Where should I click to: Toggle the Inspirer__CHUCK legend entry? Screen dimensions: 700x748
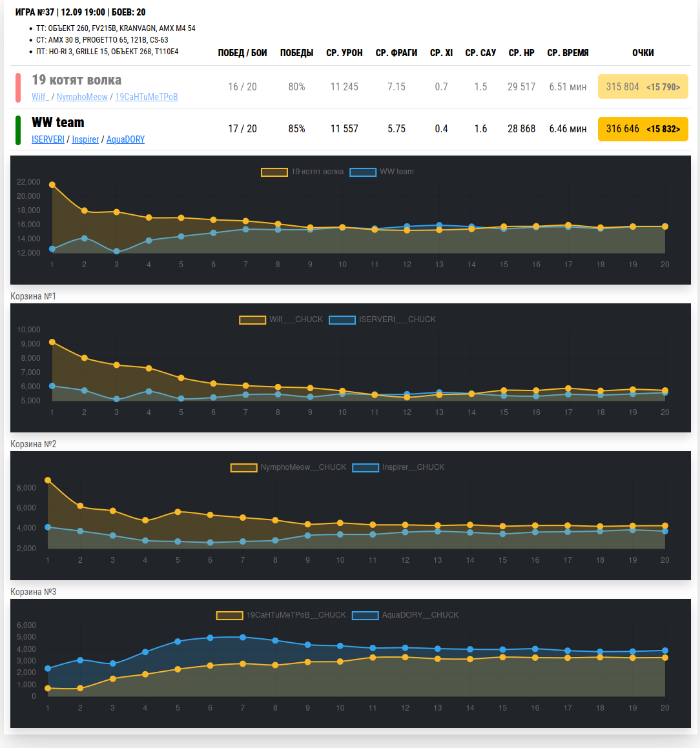[398, 467]
